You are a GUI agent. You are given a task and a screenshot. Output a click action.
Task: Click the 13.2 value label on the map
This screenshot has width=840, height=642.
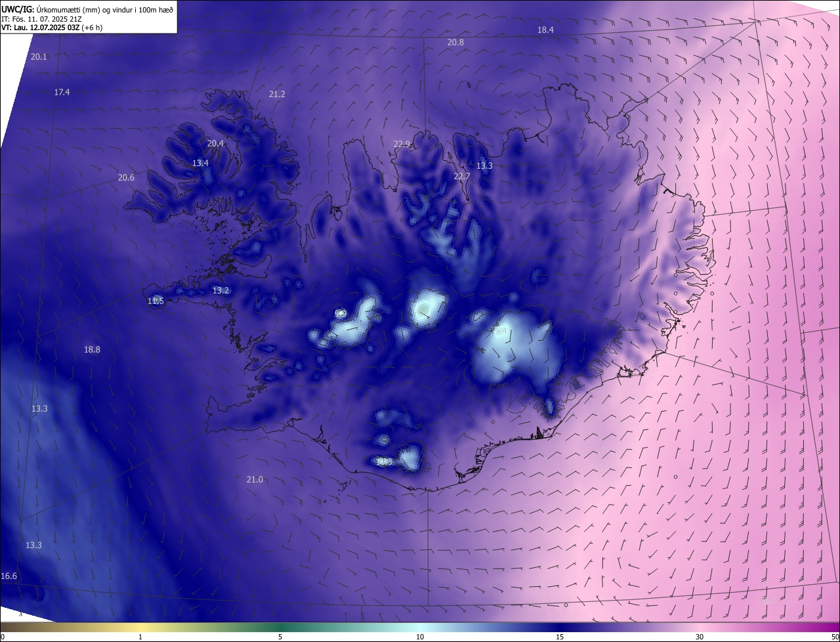220,290
